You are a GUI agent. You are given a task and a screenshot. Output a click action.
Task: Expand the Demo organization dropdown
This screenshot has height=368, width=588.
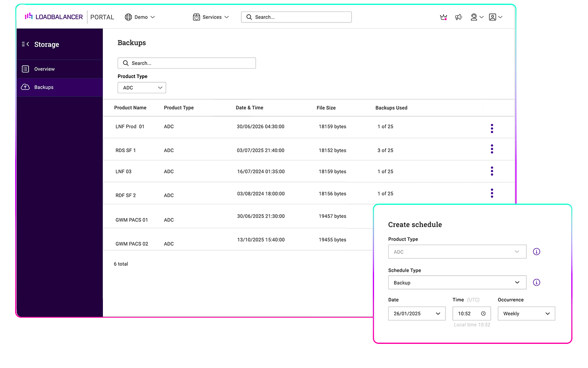140,17
